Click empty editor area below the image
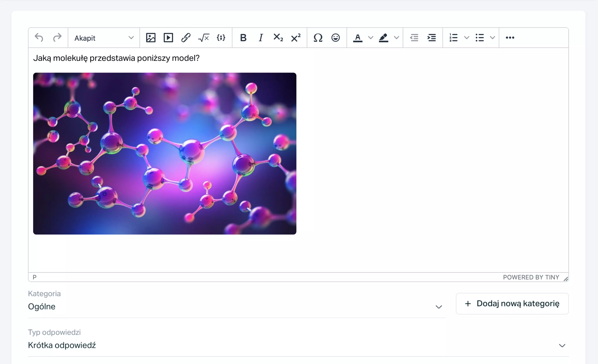The image size is (598, 364). pos(298,253)
